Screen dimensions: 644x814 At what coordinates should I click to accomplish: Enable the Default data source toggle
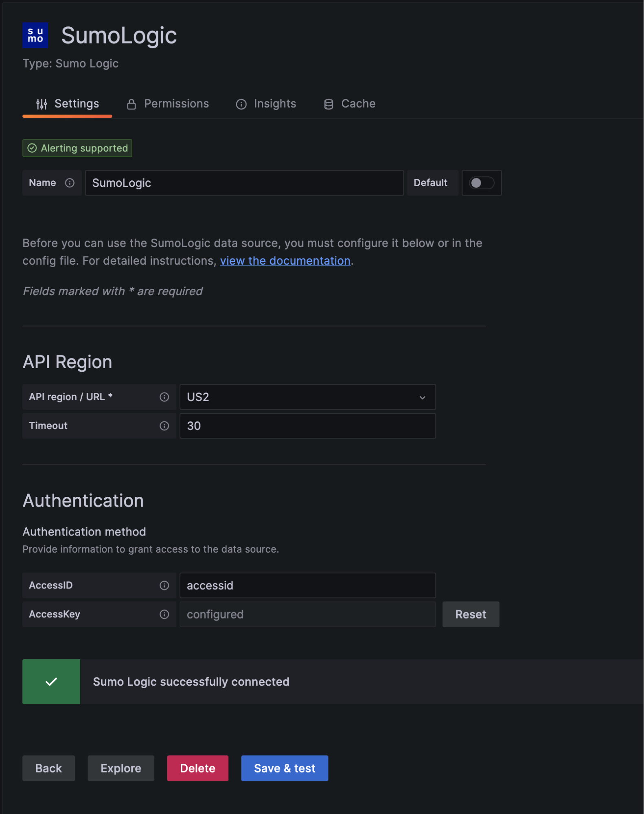click(x=481, y=183)
